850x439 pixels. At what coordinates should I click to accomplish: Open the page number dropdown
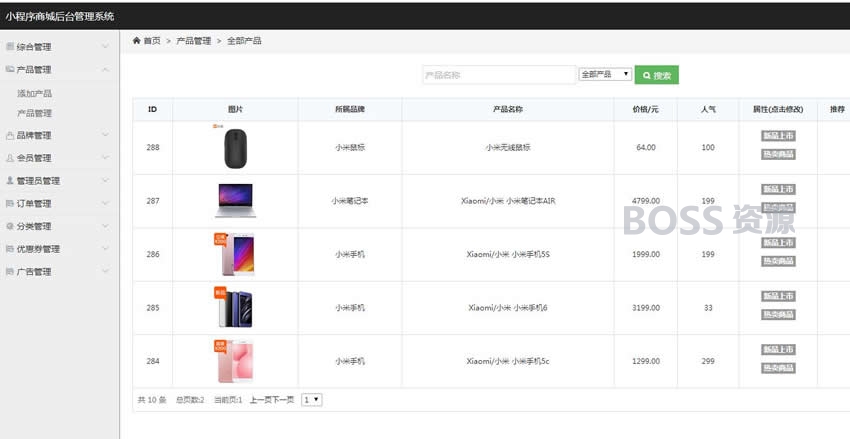click(x=312, y=400)
